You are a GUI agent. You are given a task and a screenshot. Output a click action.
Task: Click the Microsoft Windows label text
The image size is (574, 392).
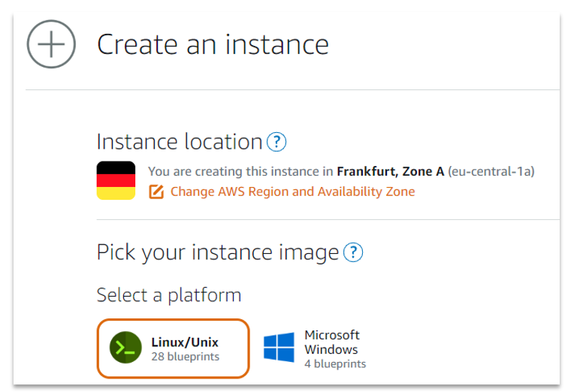click(x=331, y=342)
